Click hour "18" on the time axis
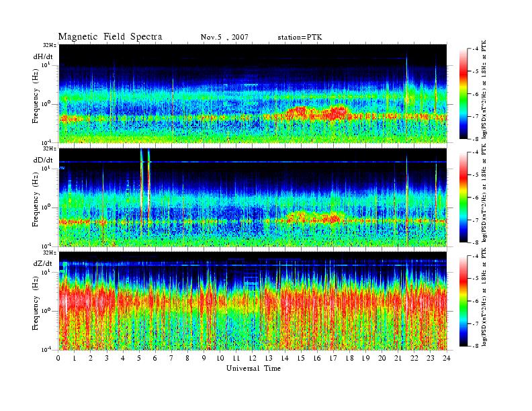Screen dimensions: 532x411 tap(350, 358)
